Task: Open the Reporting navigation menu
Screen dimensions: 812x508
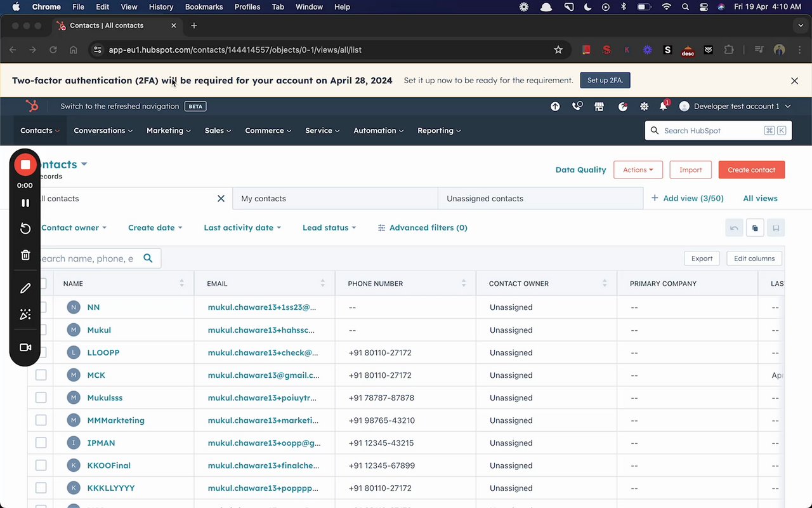Action: click(439, 131)
